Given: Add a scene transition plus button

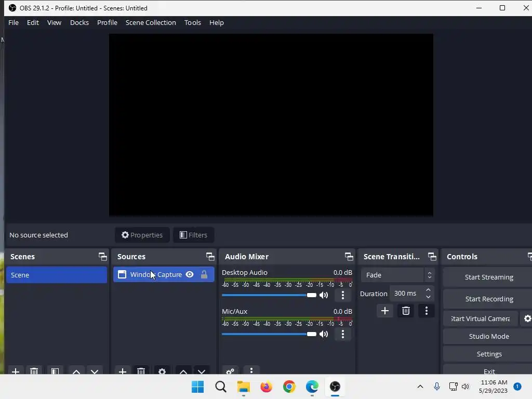Looking at the screenshot, I should pyautogui.click(x=385, y=311).
